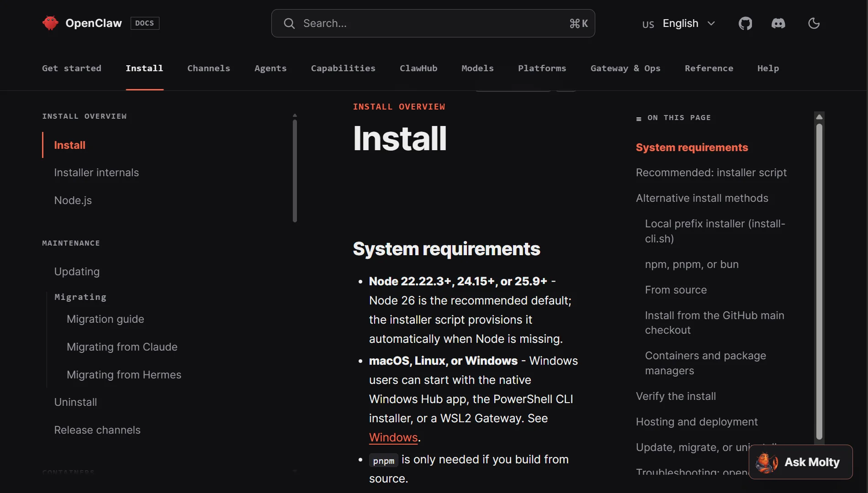The width and height of the screenshot is (868, 493).
Task: Open Node.js sidebar page
Action: [73, 200]
